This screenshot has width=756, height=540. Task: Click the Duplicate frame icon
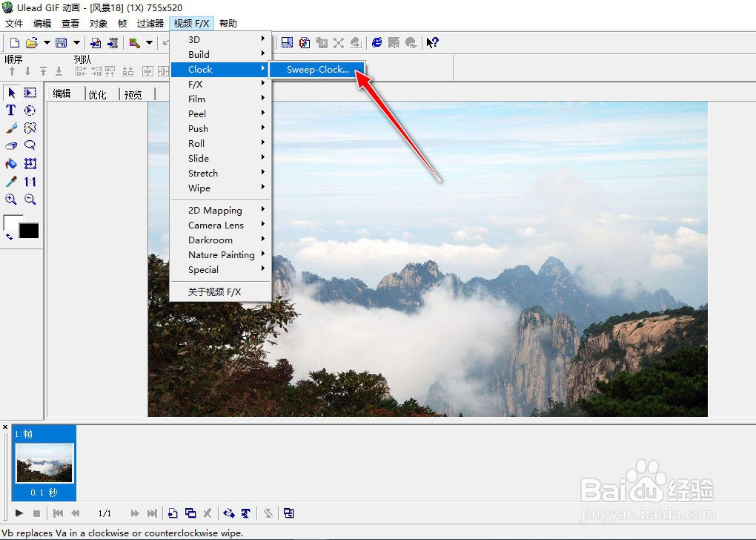pos(190,513)
